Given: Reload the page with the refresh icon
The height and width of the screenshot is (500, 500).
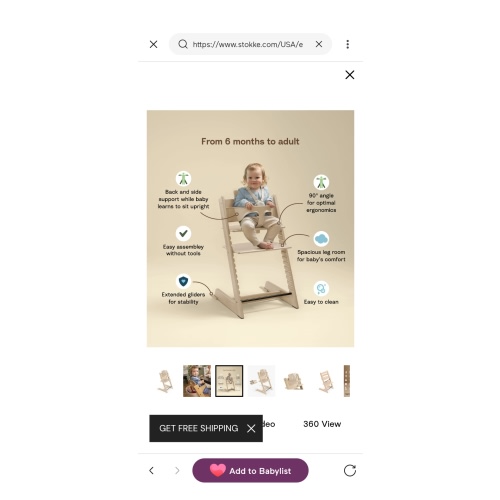Looking at the screenshot, I should coord(350,470).
